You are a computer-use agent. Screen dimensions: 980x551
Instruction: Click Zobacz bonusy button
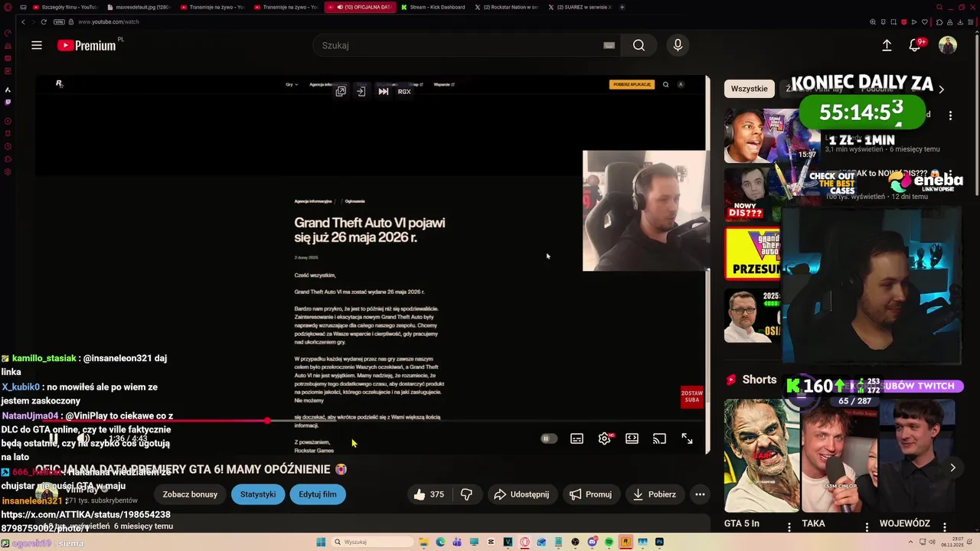click(x=190, y=494)
